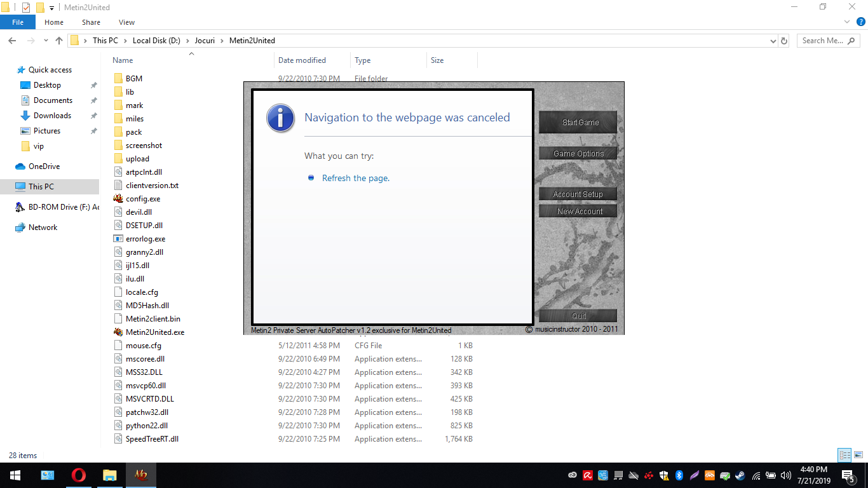This screenshot has height=488, width=868.
Task: Click the Refresh the page link
Action: pos(356,178)
